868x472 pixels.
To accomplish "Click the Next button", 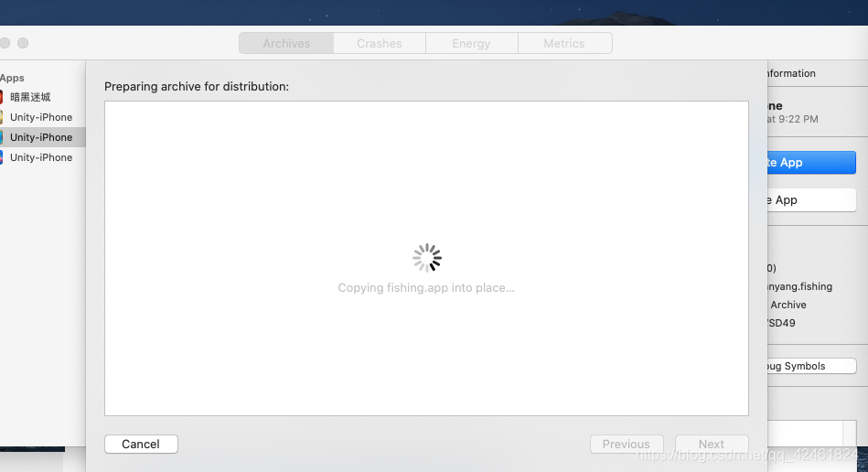I will click(x=712, y=444).
